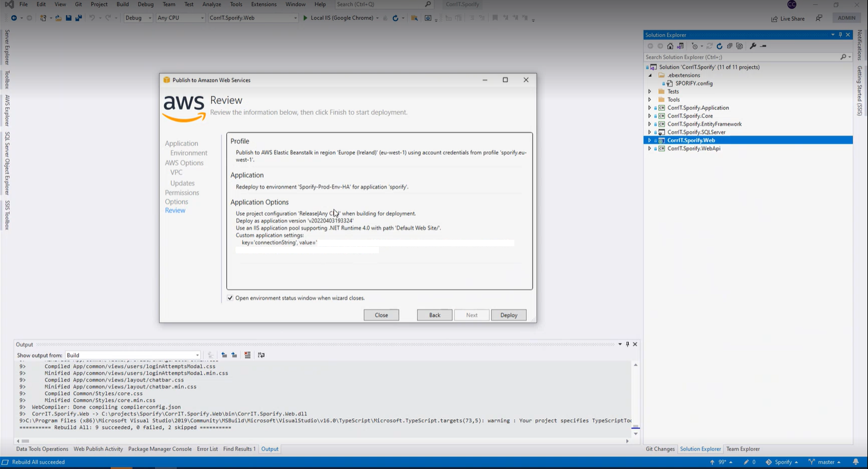Click Collapse All in Solution Explorer toolbar
This screenshot has height=469, width=868.
pyautogui.click(x=730, y=46)
